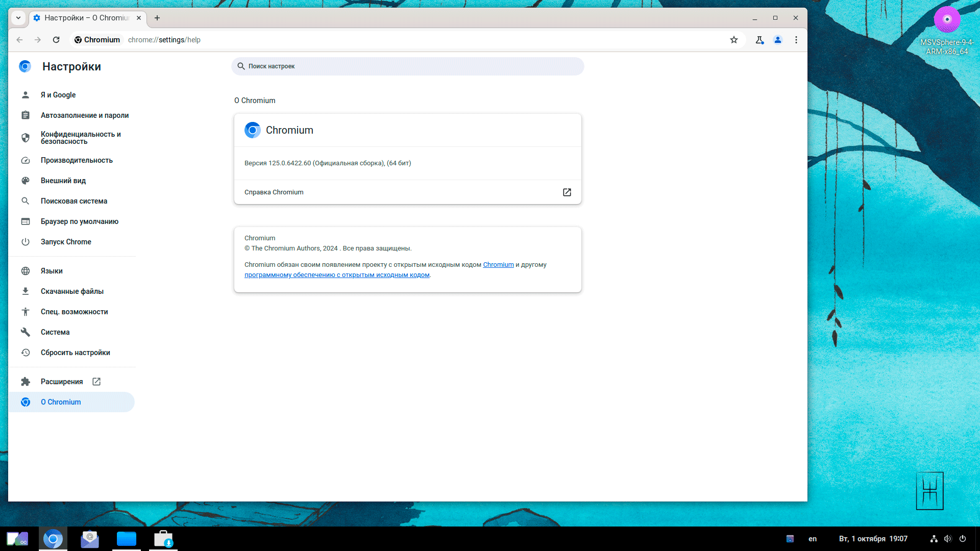Switch keyboard layout indicator en

coord(812,539)
